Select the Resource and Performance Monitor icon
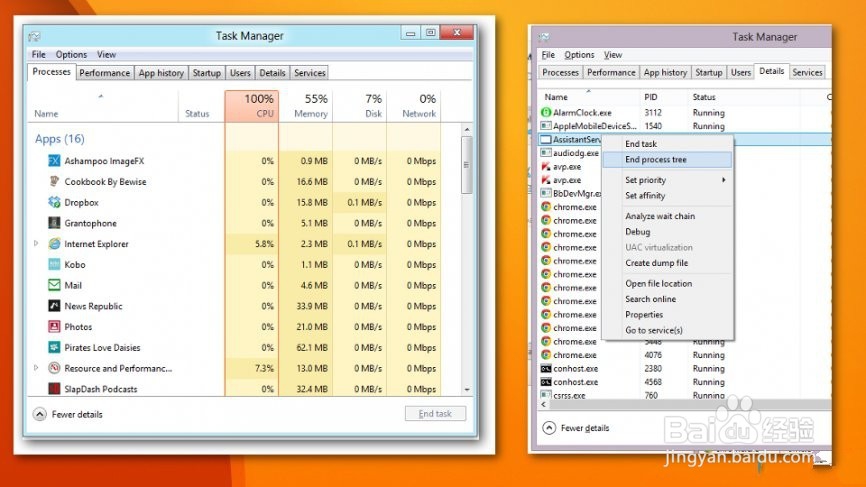Viewport: 866px width, 487px height. (x=54, y=368)
